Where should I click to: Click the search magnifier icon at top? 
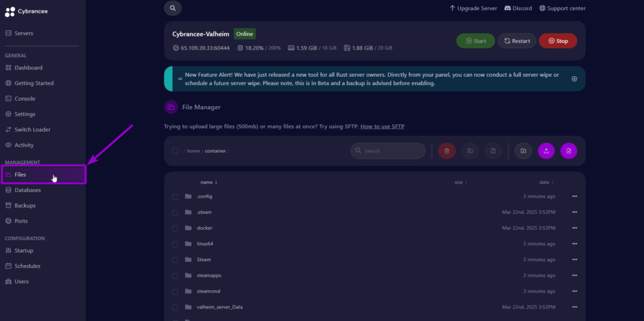coord(172,8)
